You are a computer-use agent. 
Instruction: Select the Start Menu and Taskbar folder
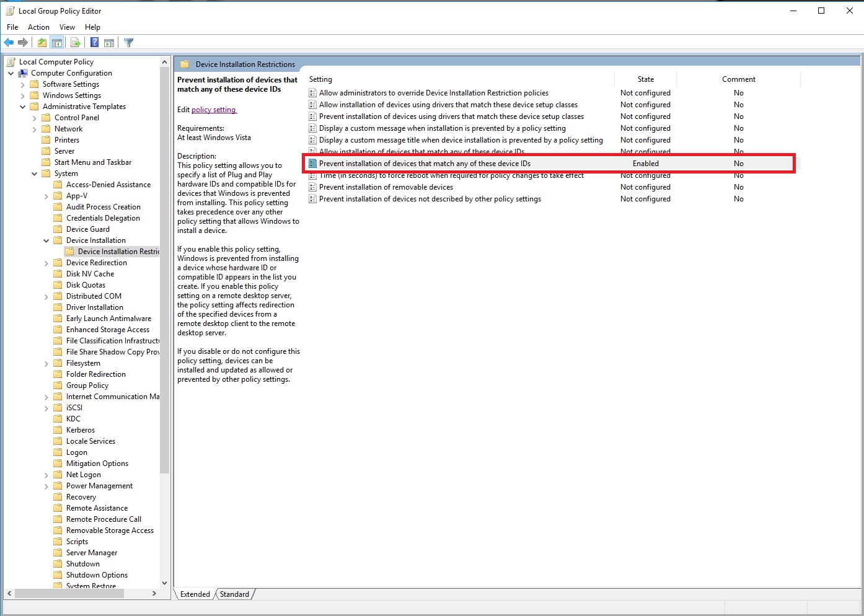tap(93, 162)
